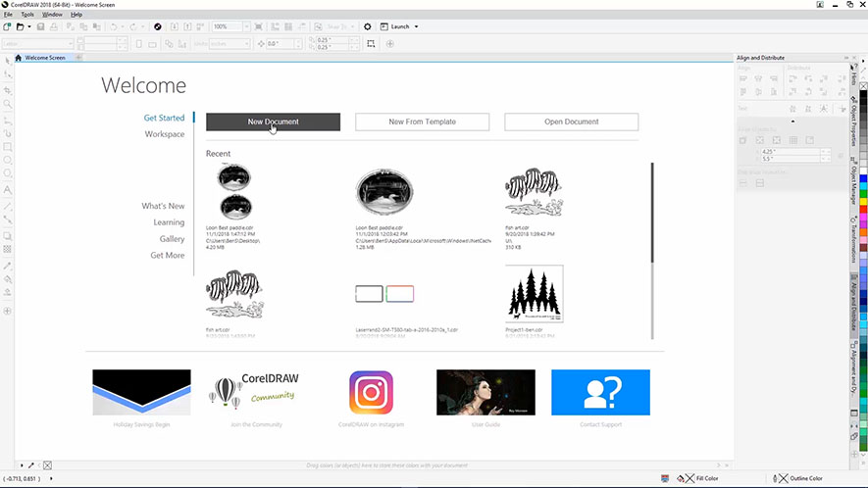Click the Search content black circle icon
The height and width of the screenshot is (488, 868).
tap(158, 26)
